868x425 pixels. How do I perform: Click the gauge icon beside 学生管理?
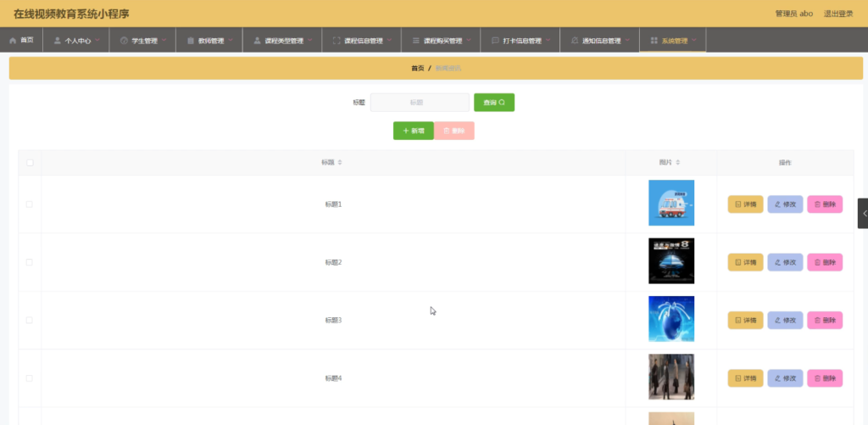[x=124, y=41]
